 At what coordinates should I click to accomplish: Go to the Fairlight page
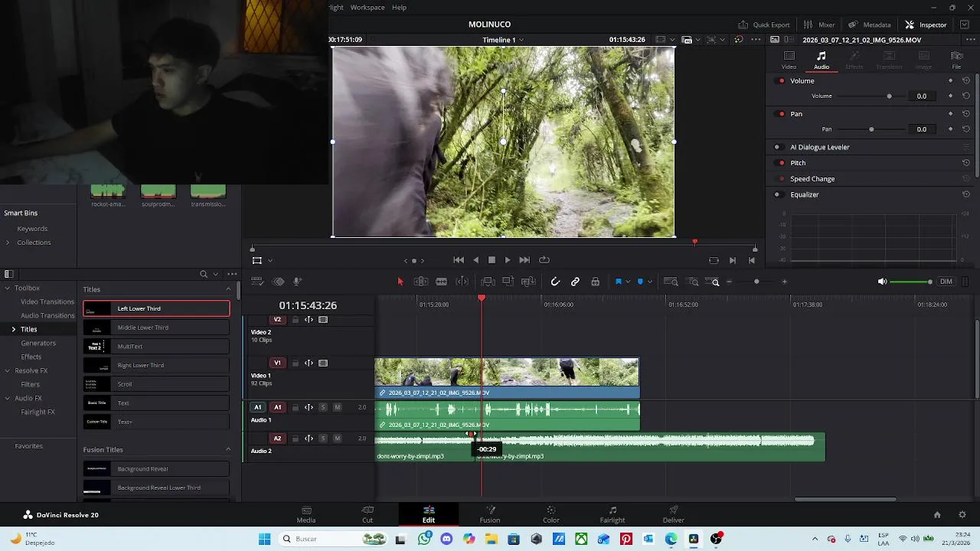[x=612, y=514]
